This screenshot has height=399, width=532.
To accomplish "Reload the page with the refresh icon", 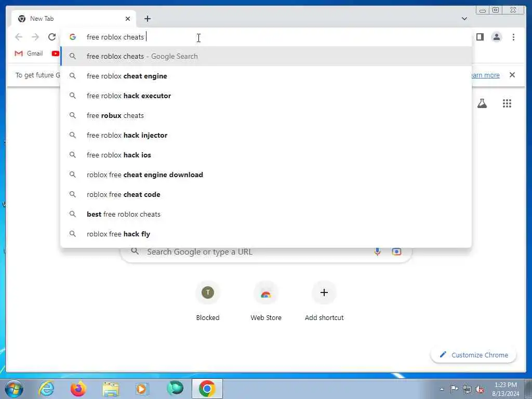I will pos(52,37).
